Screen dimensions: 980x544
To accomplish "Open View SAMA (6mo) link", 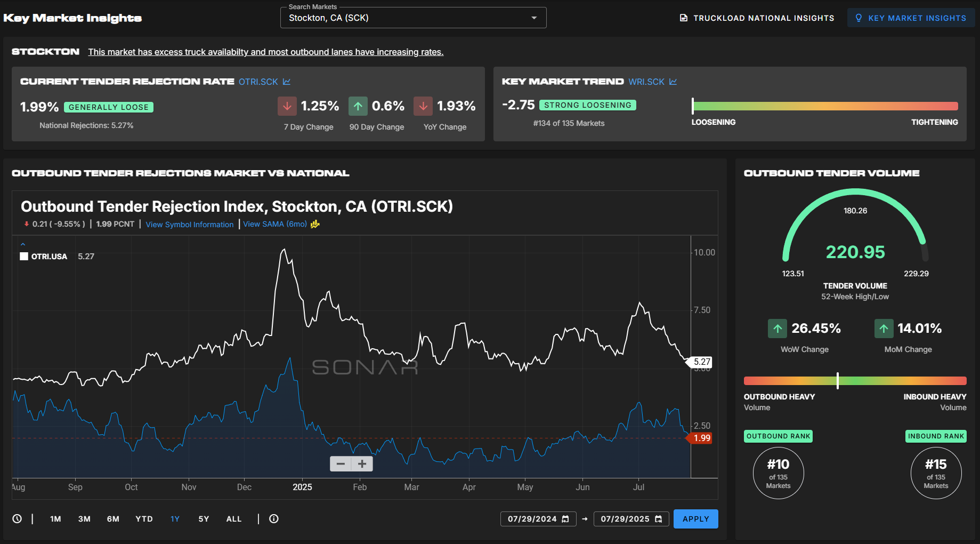I will 275,224.
